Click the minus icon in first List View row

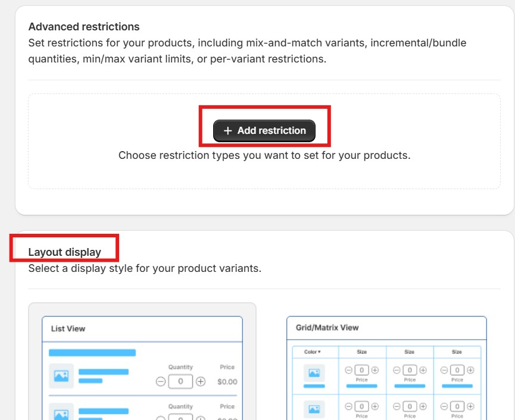[x=161, y=381]
